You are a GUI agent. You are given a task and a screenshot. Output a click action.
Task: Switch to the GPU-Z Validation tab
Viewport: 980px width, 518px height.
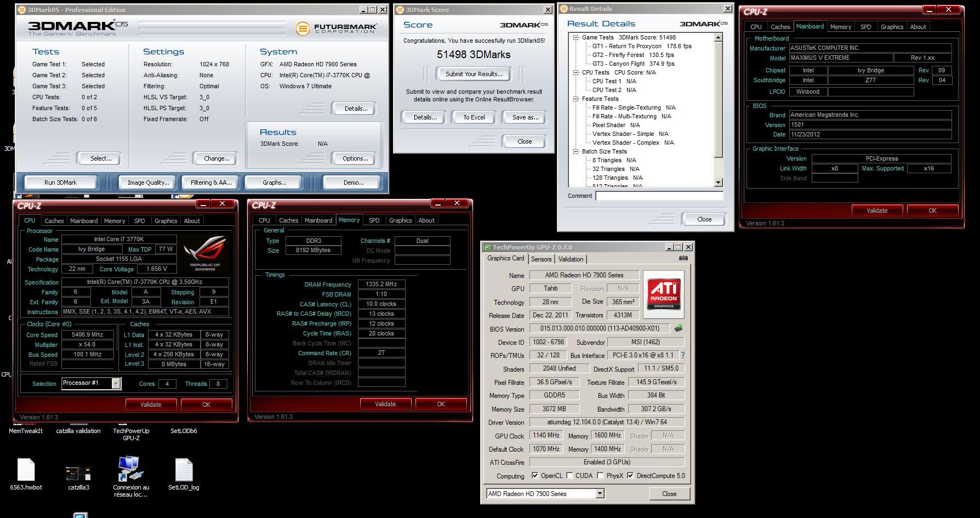571,259
